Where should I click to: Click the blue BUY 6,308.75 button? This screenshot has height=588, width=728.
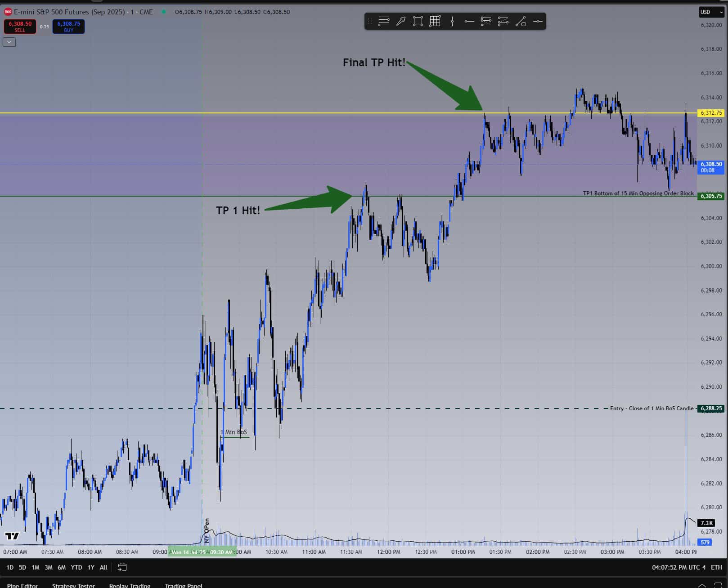pyautogui.click(x=68, y=27)
